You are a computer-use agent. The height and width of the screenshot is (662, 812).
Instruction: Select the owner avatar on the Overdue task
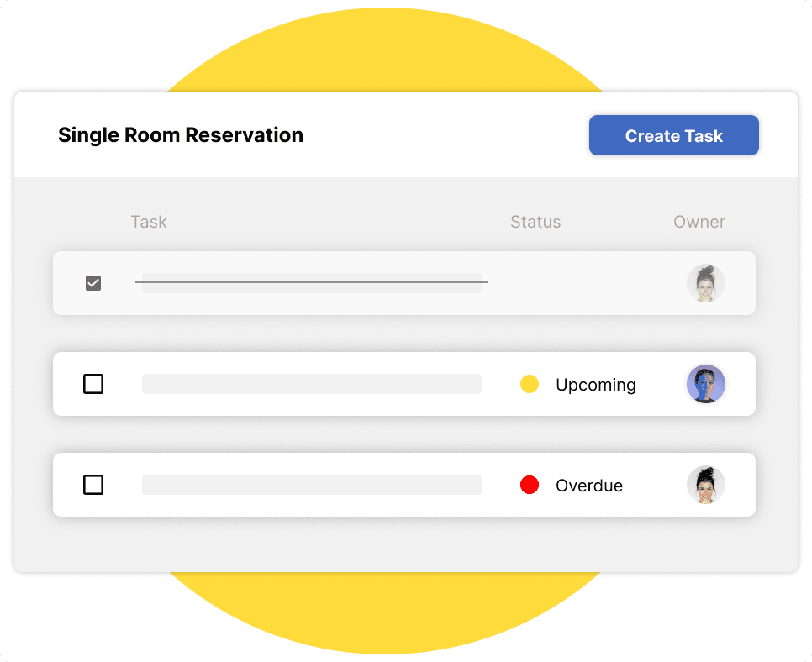pyautogui.click(x=705, y=485)
